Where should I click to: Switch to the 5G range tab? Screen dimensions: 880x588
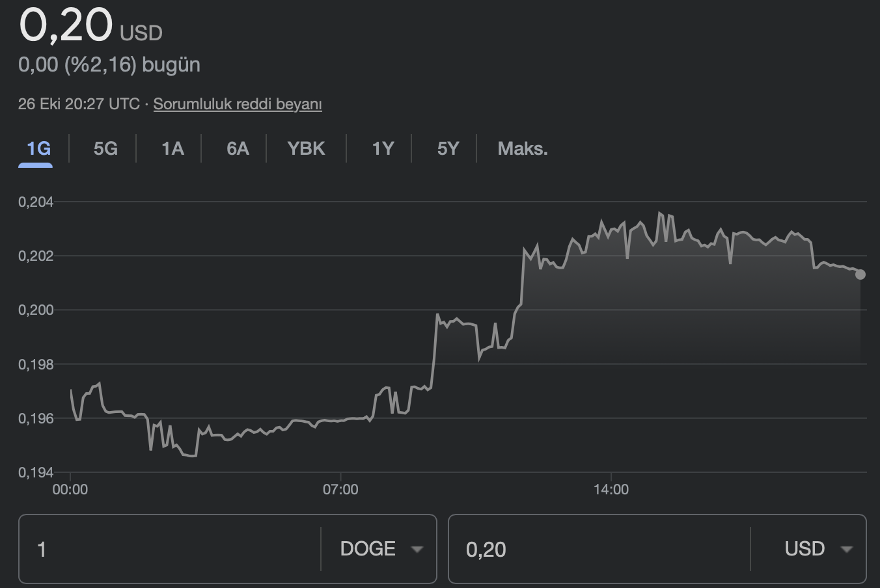tap(105, 149)
